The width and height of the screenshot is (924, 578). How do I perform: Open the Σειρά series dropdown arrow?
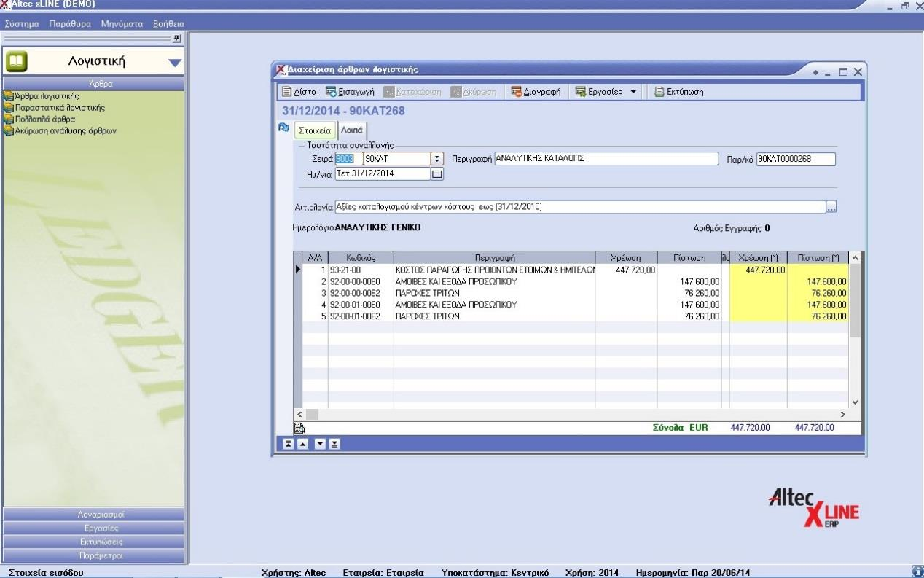click(437, 159)
